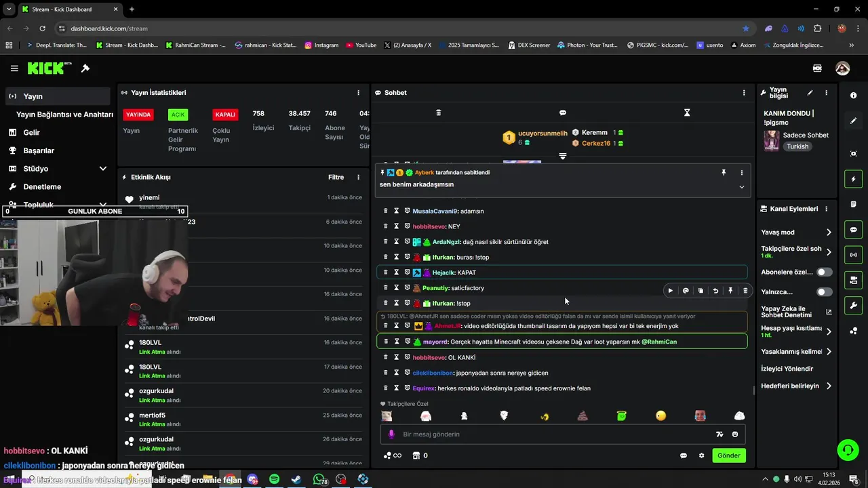Image resolution: width=868 pixels, height=488 pixels.
Task: Delete MusalaCavani9's message with its trash icon
Action: pos(386,211)
